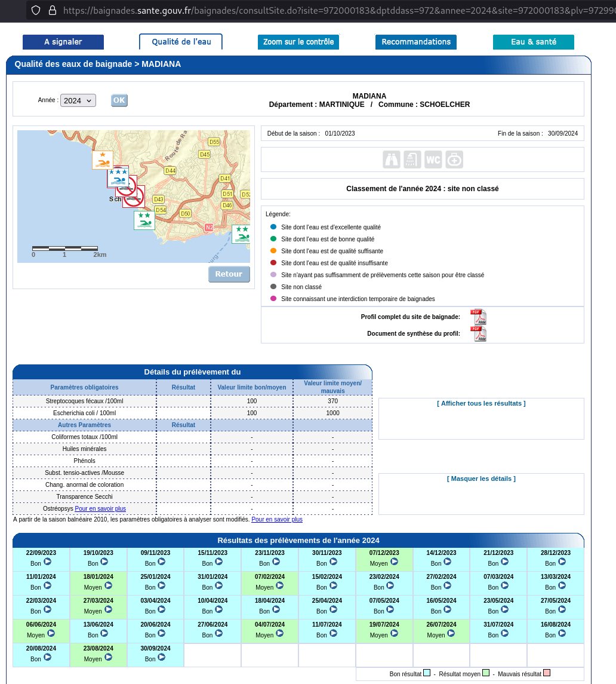Click Masquer les détails link
This screenshot has width=616, height=684.
(x=481, y=479)
